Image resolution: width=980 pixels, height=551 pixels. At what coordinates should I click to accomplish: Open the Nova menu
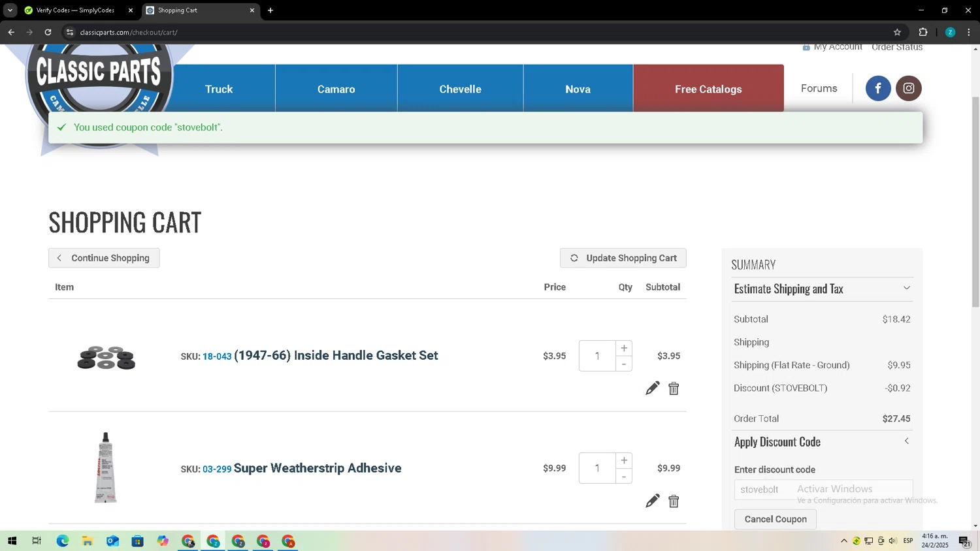click(578, 89)
